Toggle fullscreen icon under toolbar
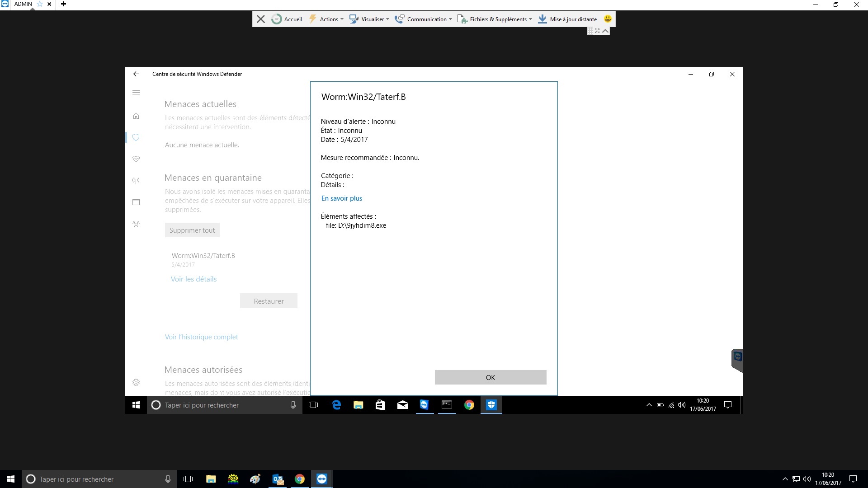Viewport: 868px width, 488px height. (x=597, y=31)
